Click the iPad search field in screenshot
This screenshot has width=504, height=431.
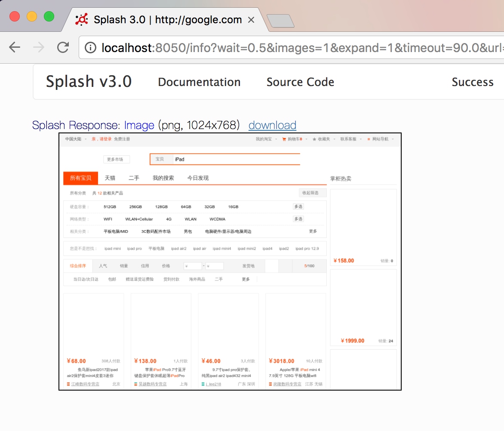click(236, 159)
